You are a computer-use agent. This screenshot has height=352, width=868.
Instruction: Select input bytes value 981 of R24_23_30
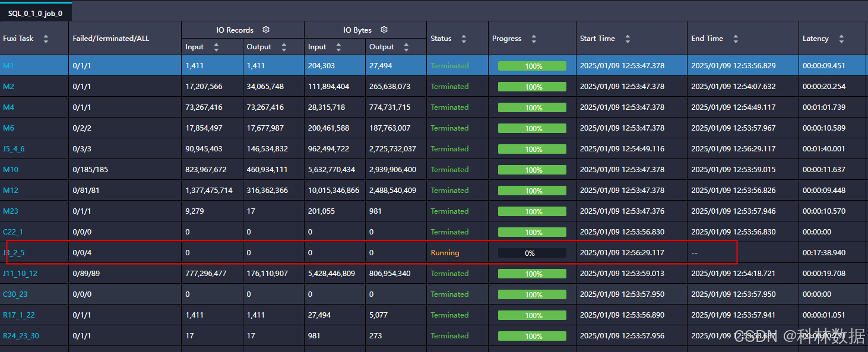[x=314, y=336]
